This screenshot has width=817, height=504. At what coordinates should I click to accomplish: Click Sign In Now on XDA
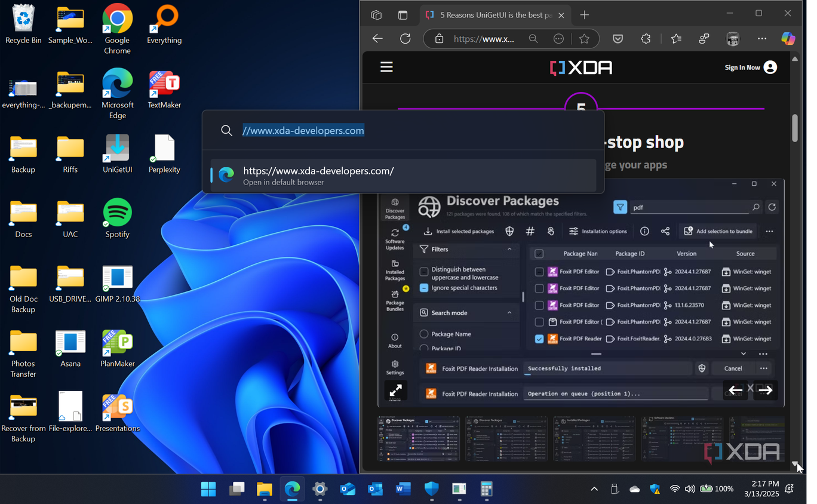pyautogui.click(x=750, y=67)
